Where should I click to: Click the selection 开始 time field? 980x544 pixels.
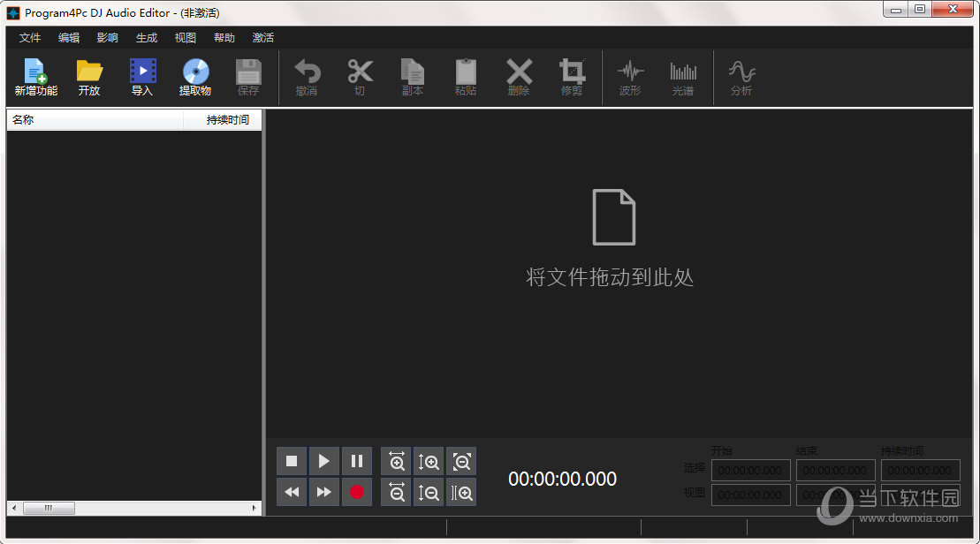750,470
